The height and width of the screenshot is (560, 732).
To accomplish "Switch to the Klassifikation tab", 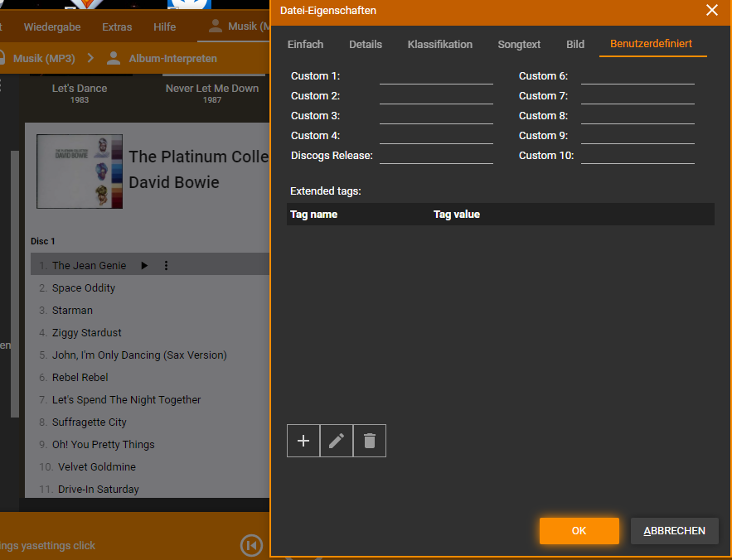I will click(x=439, y=45).
